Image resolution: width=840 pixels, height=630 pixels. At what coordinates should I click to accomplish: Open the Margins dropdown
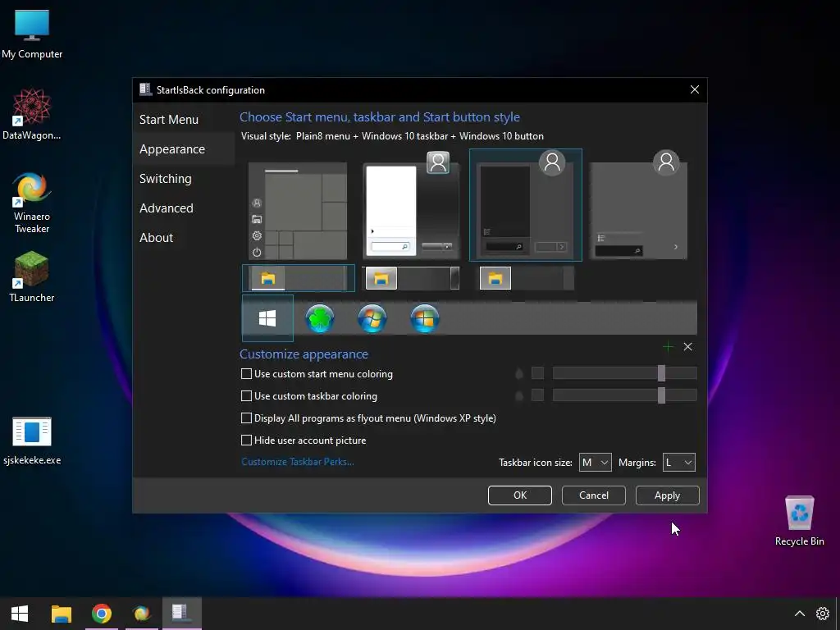(x=678, y=463)
